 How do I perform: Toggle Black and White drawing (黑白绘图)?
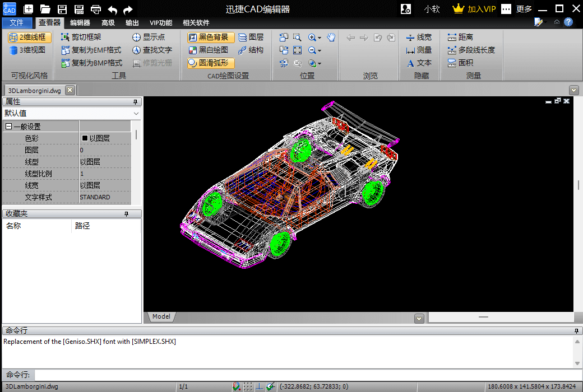tap(208, 50)
